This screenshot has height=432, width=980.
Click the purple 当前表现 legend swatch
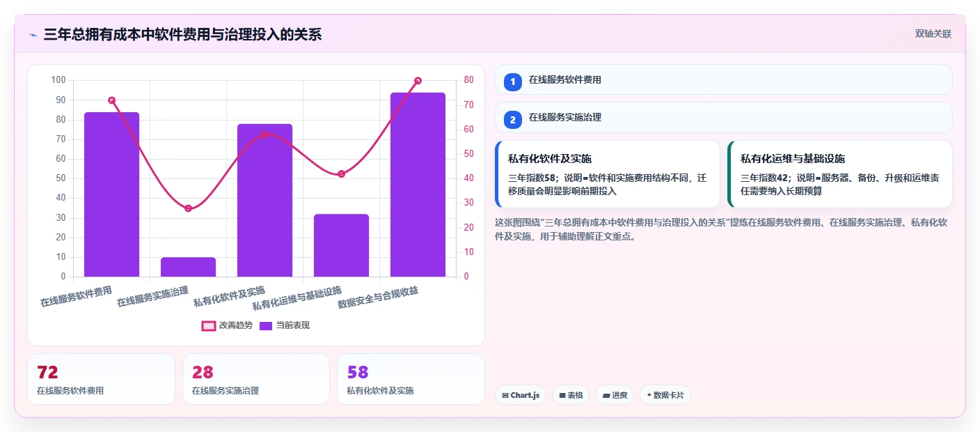266,325
